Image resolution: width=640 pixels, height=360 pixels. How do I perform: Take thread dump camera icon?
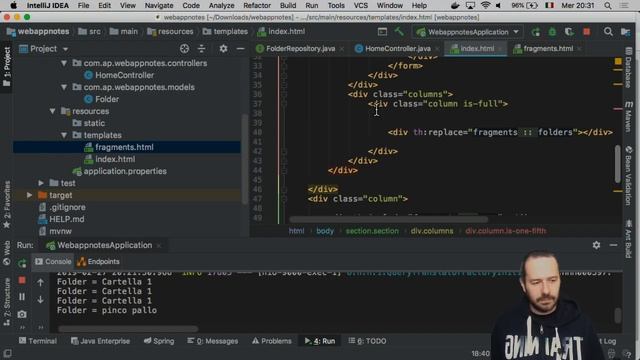[22, 314]
